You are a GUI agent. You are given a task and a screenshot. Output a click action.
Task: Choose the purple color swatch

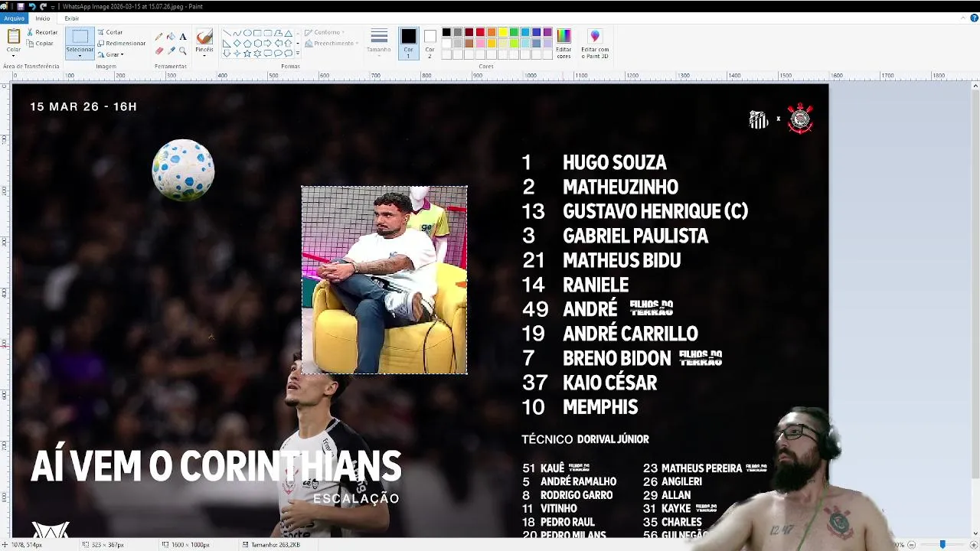[x=547, y=32]
